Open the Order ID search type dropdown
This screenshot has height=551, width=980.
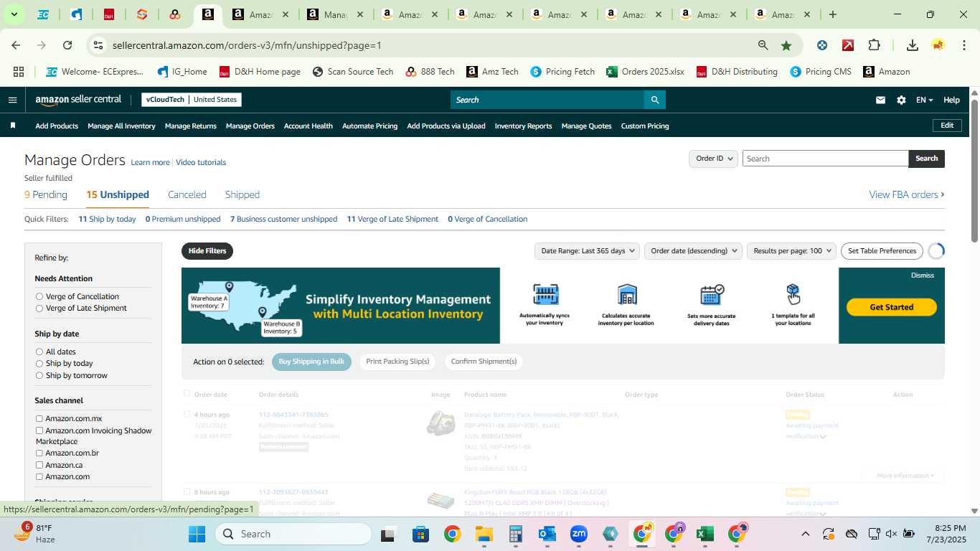714,159
